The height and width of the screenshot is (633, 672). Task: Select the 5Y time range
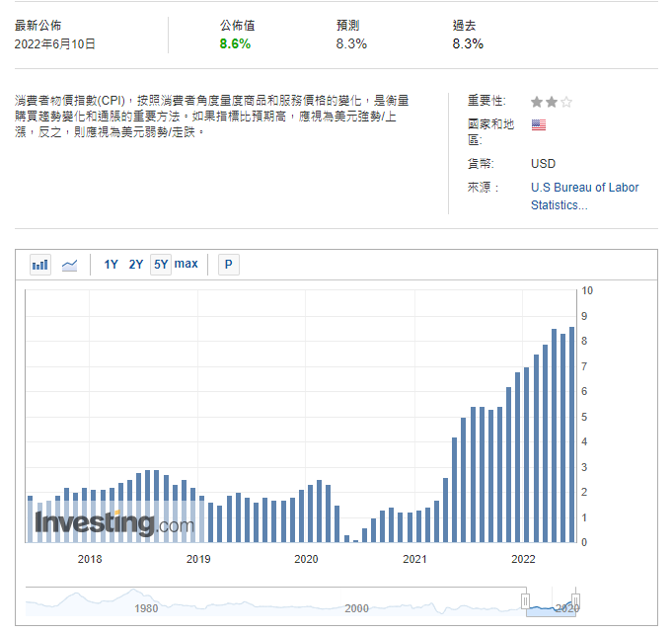click(161, 265)
